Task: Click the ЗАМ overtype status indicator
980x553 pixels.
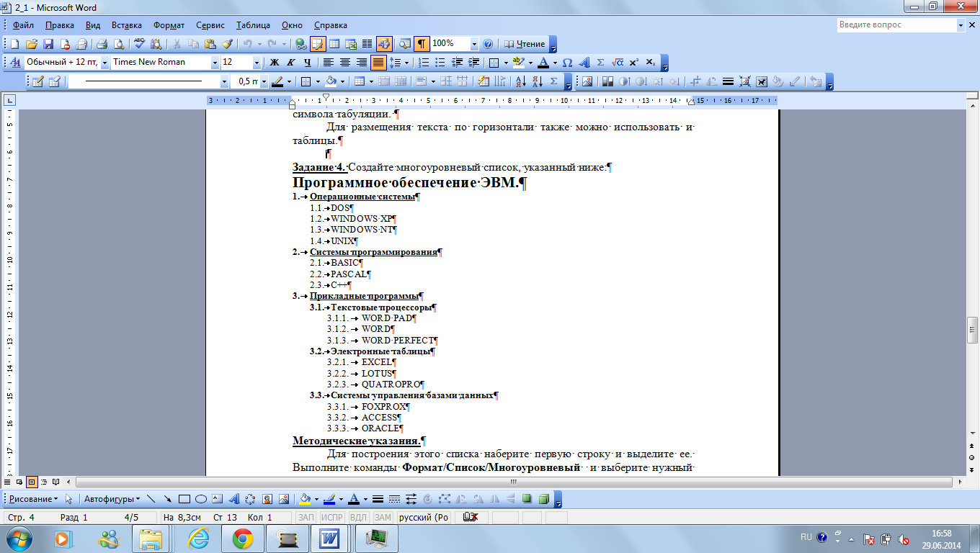Action: (x=383, y=517)
